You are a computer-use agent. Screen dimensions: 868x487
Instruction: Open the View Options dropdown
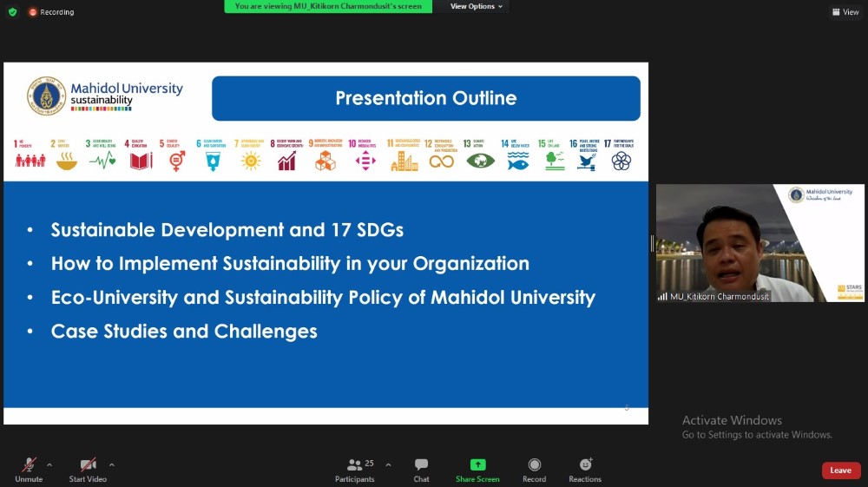click(476, 6)
